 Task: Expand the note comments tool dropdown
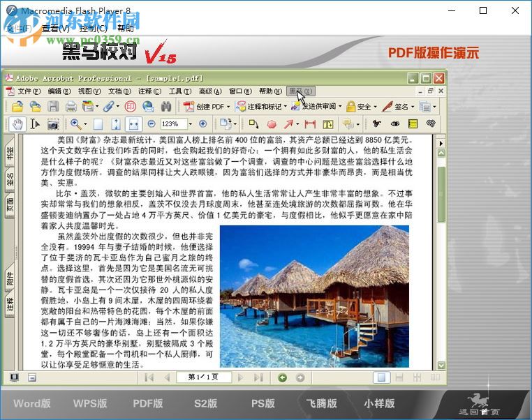tap(357, 125)
